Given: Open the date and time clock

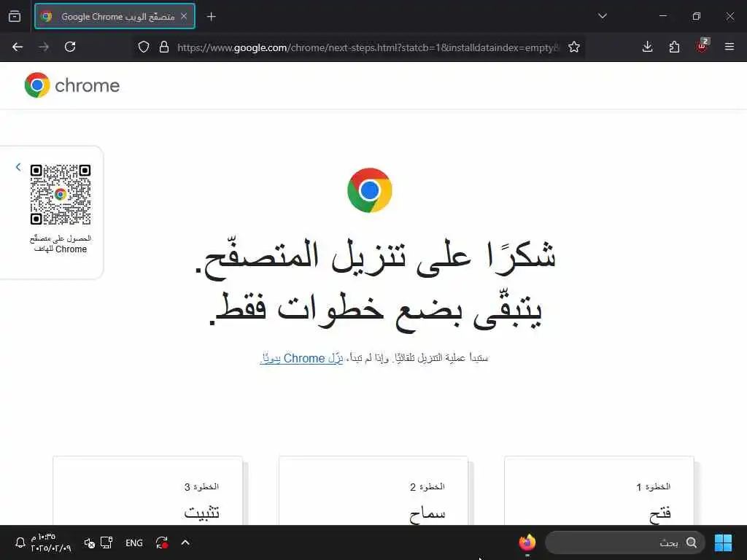Looking at the screenshot, I should [50, 542].
